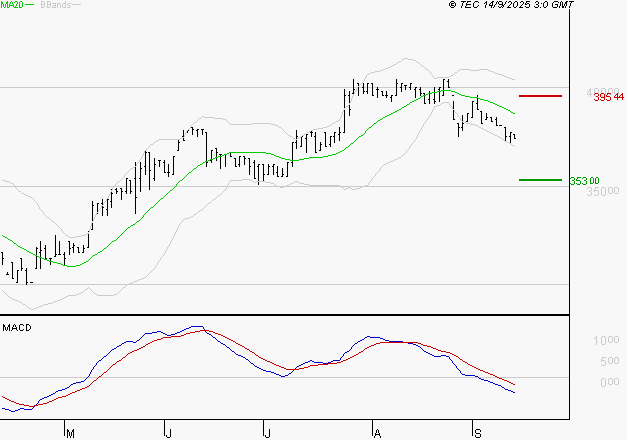The image size is (627, 440).
Task: Click the MA20 legend label
Action: click(x=12, y=5)
